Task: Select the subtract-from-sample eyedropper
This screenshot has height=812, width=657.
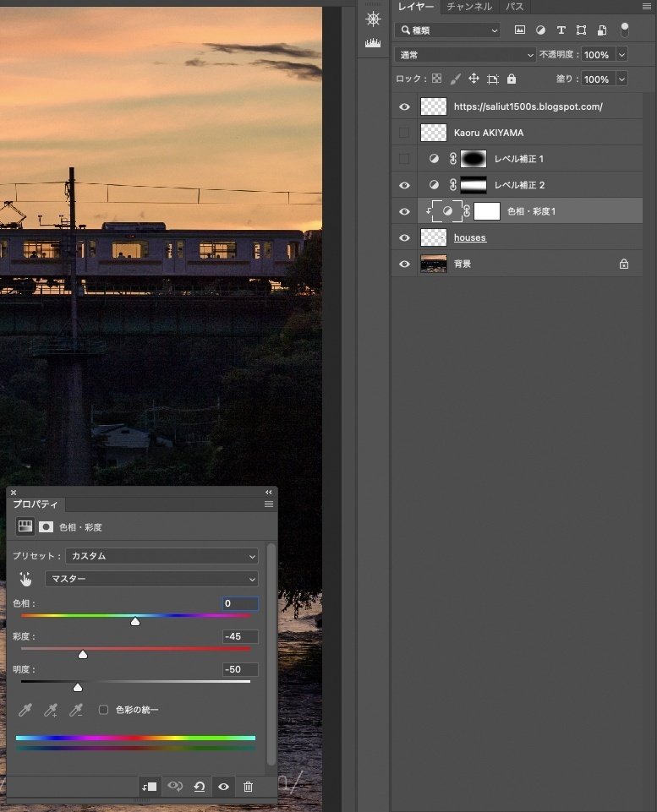Action: coord(76,710)
